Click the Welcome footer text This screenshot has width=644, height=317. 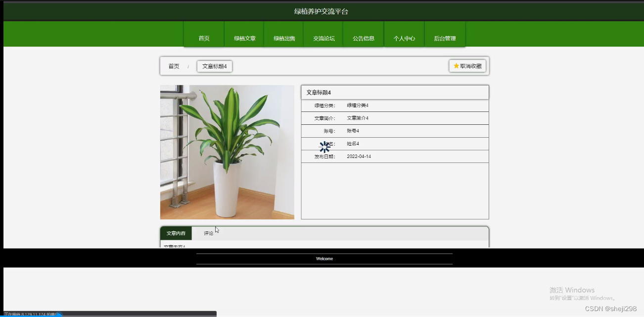(324, 258)
